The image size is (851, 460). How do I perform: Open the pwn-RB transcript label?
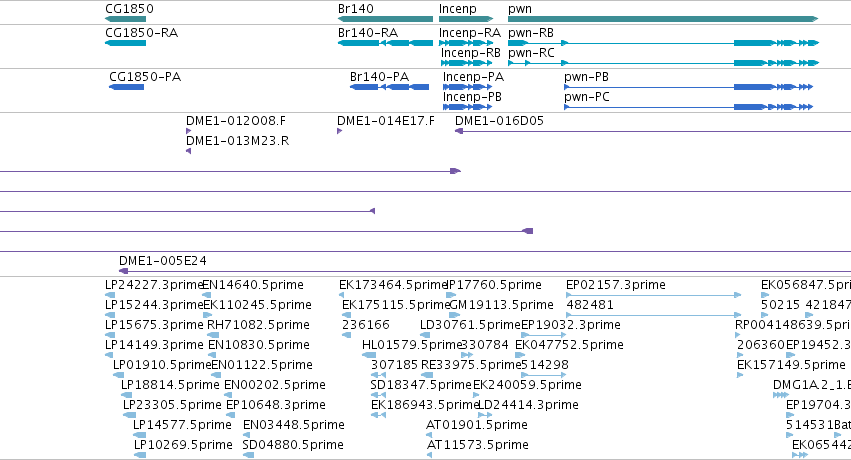(531, 33)
